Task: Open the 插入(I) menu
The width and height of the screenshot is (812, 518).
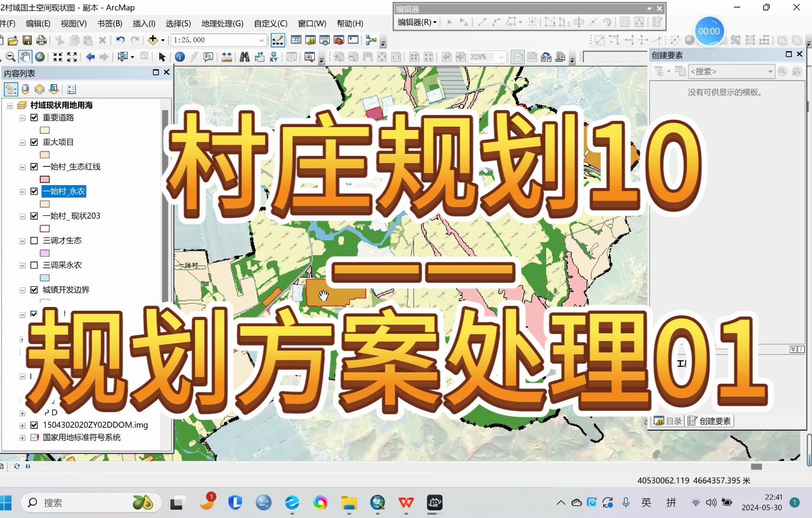Action: 144,24
